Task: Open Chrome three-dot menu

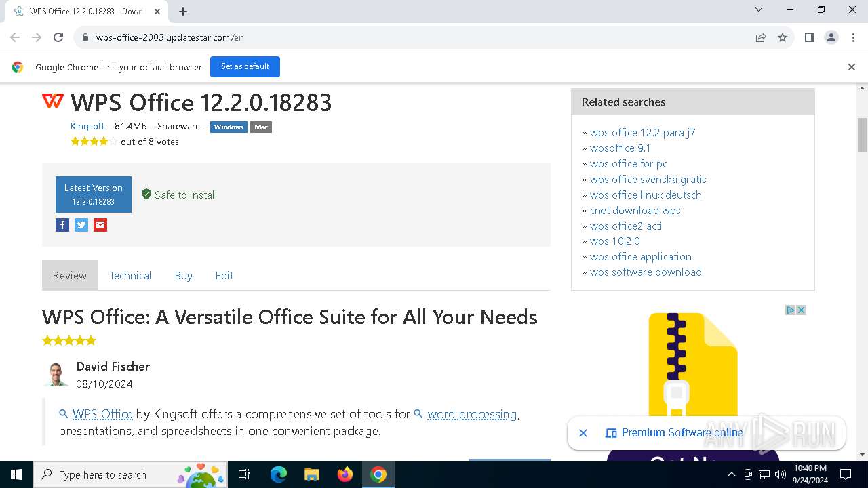Action: coord(853,37)
